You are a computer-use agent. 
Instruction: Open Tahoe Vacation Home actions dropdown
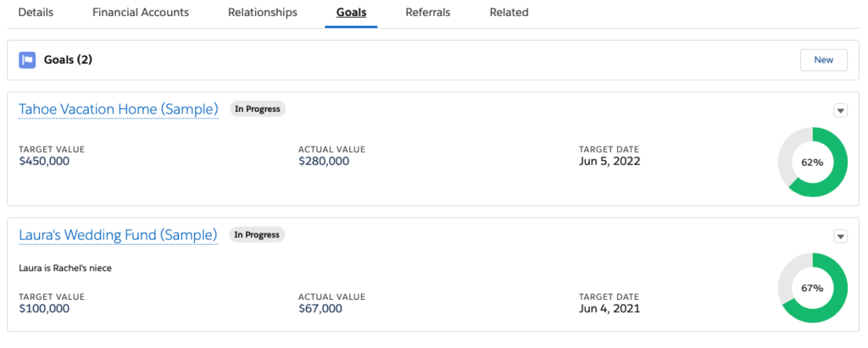coord(840,111)
